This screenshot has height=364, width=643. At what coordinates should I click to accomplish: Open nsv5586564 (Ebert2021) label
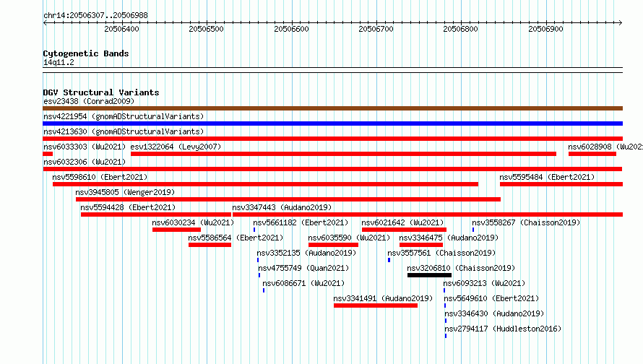coord(236,238)
